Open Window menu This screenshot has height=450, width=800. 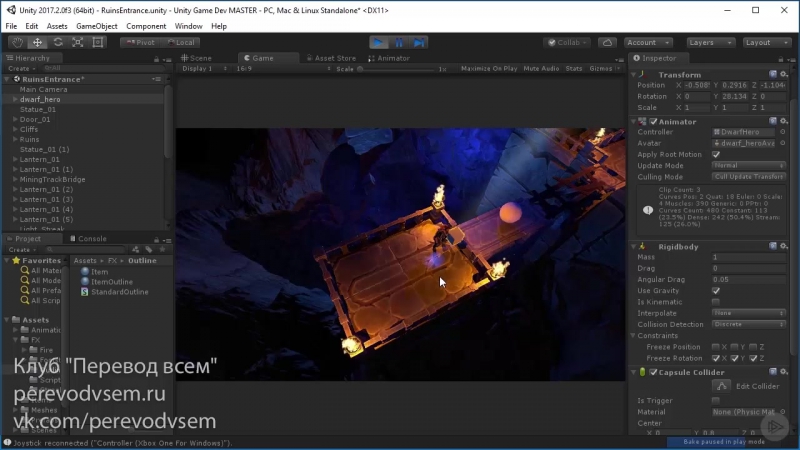point(188,26)
